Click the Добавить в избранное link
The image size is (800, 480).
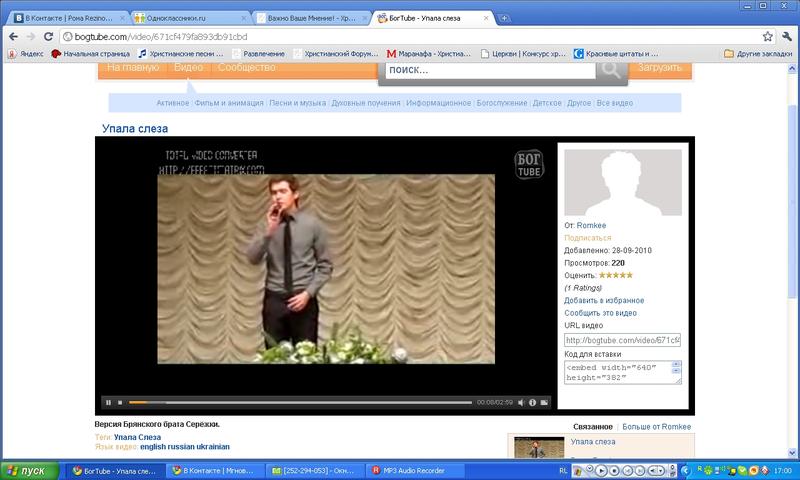[x=604, y=300]
